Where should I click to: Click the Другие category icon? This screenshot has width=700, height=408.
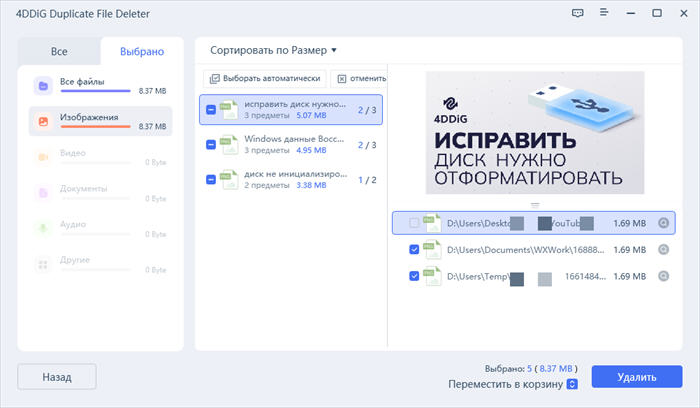43,264
